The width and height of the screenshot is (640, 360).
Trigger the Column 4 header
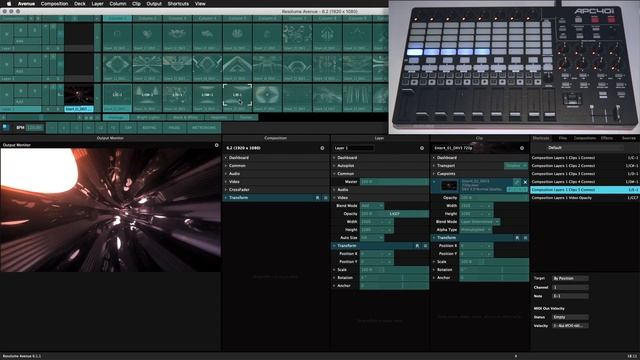point(207,18)
